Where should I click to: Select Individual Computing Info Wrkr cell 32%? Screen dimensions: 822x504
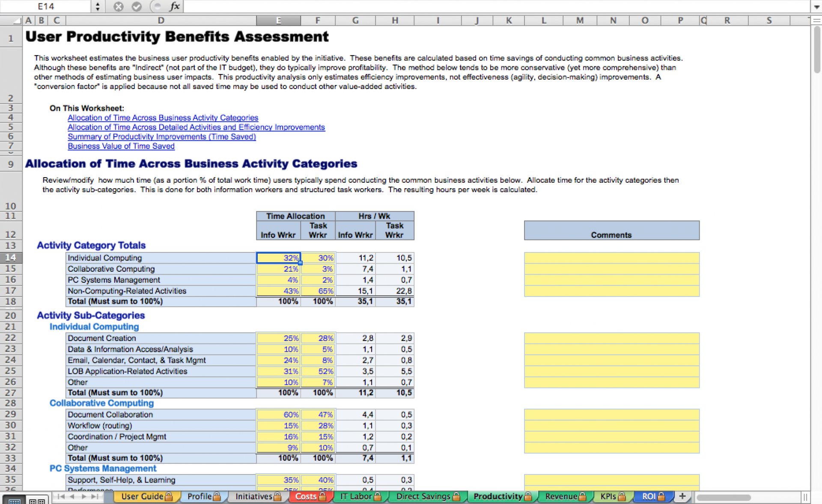(278, 258)
